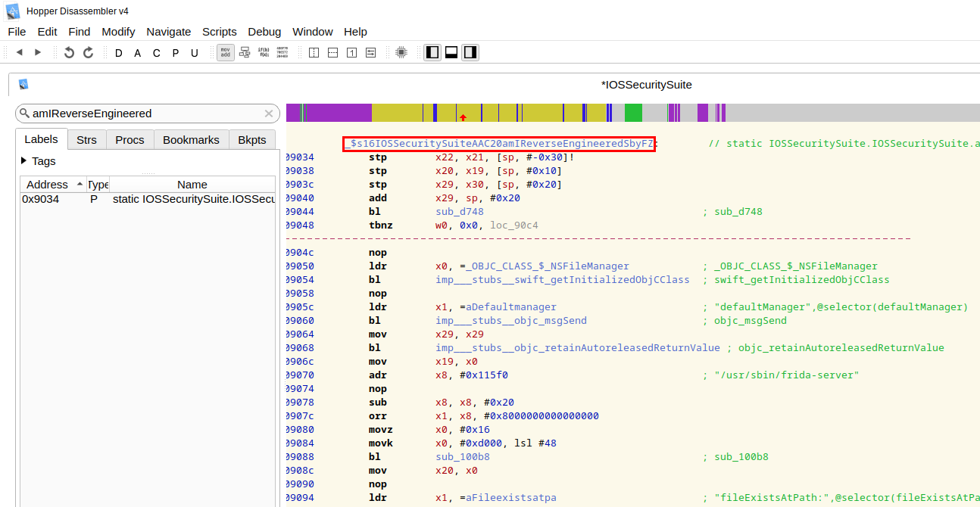This screenshot has height=507, width=980.
Task: Open the Window menu
Action: point(313,31)
